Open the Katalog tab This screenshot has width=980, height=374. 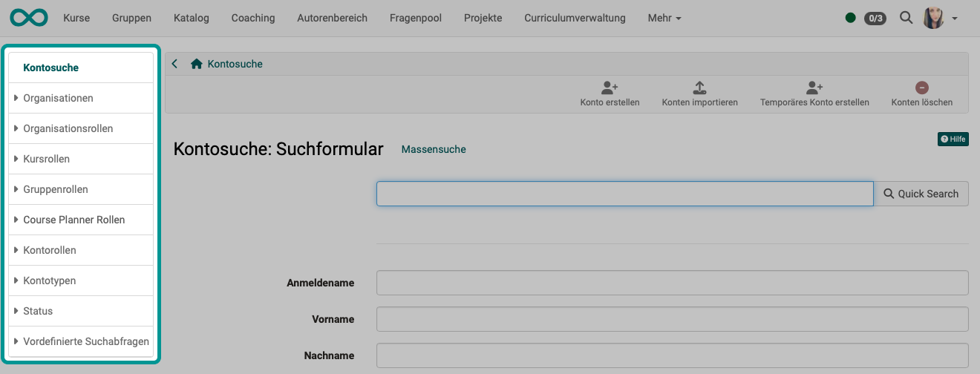tap(191, 18)
